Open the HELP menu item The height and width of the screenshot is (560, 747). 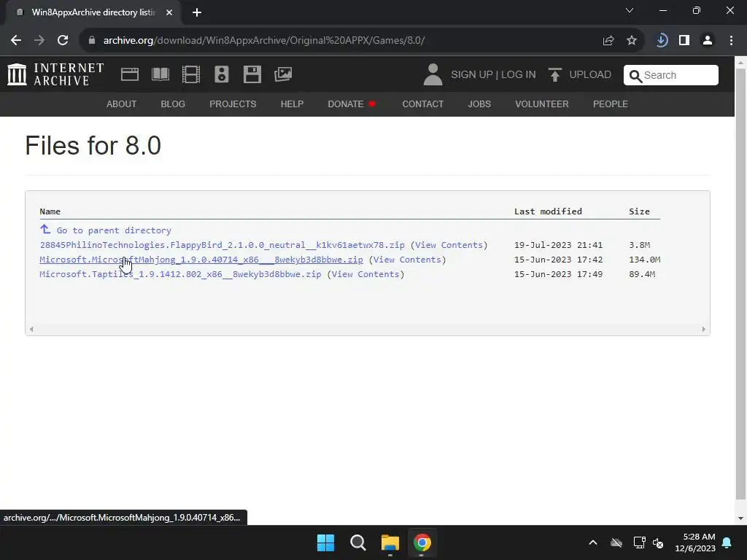point(292,104)
